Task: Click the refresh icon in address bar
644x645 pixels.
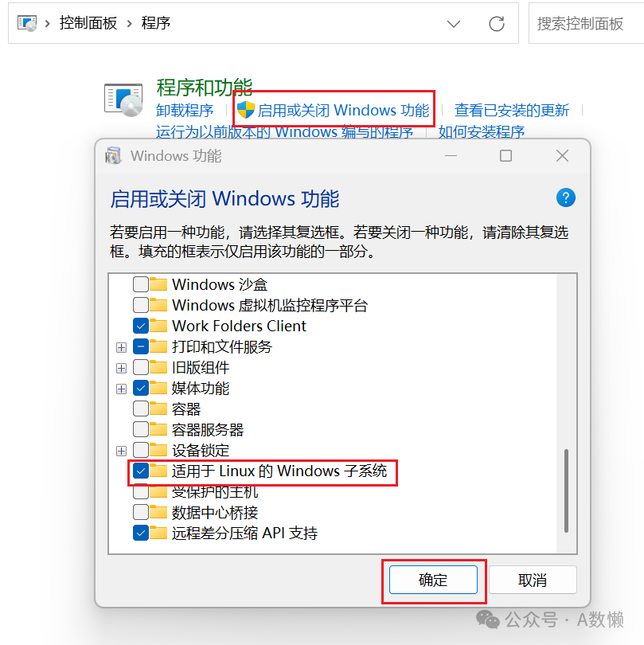Action: 497,24
